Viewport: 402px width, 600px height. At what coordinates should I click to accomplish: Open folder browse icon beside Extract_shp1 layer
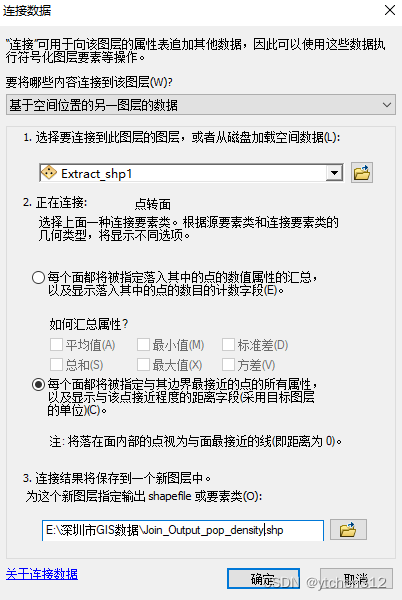361,173
